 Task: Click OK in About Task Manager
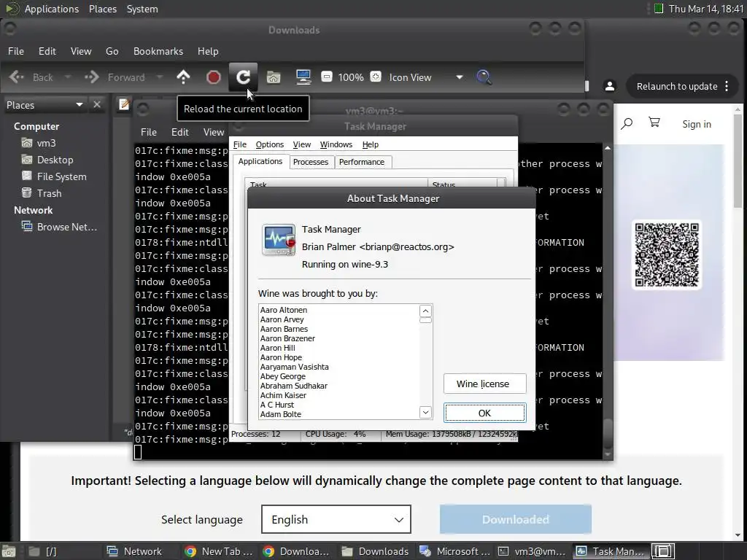(x=484, y=413)
